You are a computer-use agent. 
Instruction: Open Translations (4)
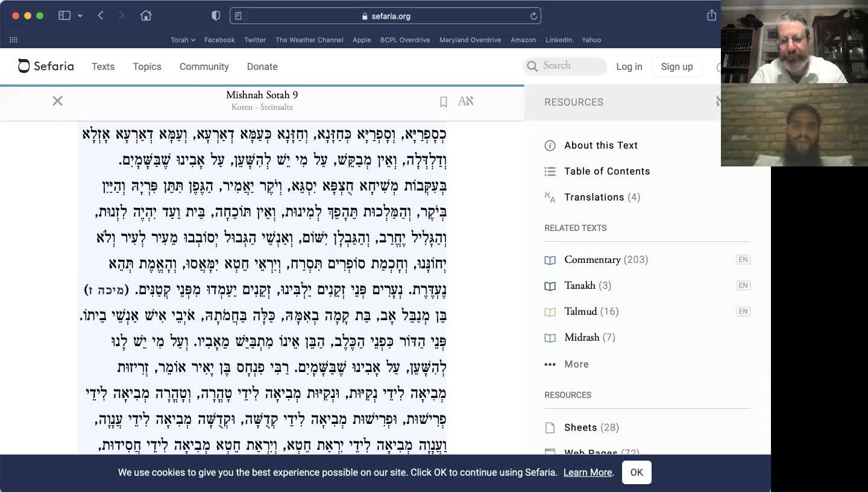coord(602,197)
